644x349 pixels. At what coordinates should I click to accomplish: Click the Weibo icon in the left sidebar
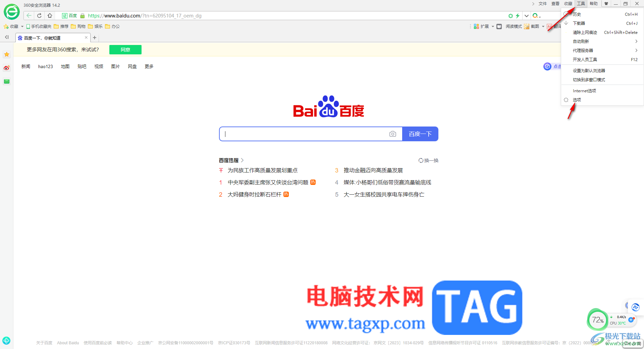pyautogui.click(x=6, y=68)
